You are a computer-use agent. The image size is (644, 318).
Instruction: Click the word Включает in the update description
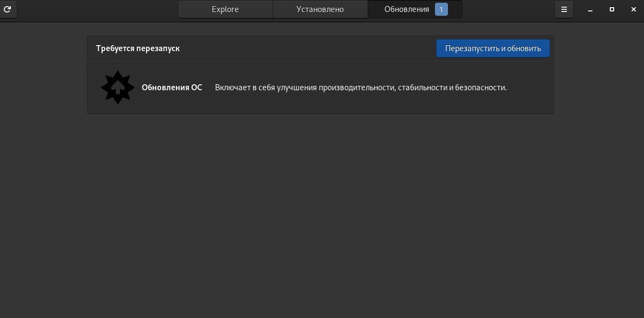(x=231, y=88)
